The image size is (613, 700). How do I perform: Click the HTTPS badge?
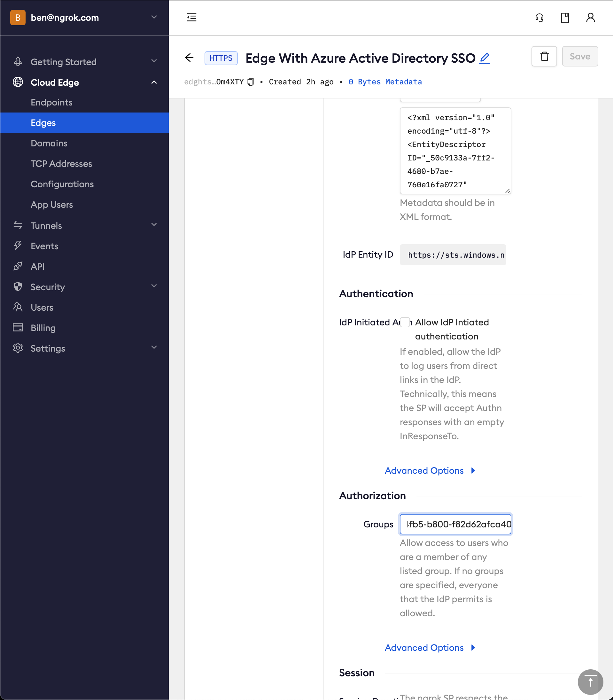coord(221,58)
